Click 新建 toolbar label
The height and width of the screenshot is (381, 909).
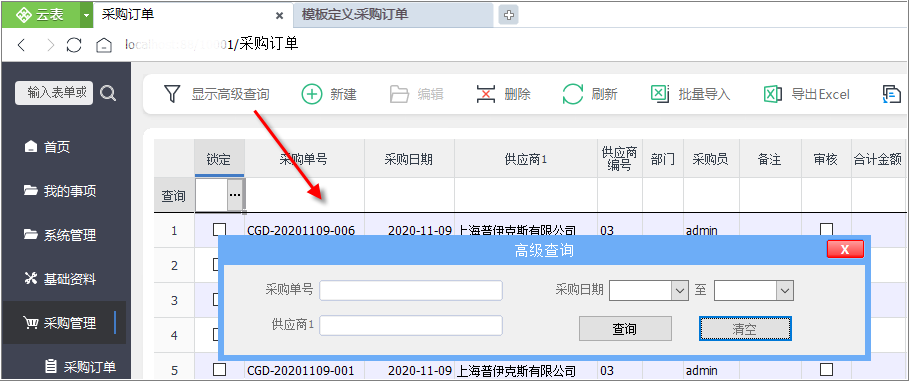343,94
